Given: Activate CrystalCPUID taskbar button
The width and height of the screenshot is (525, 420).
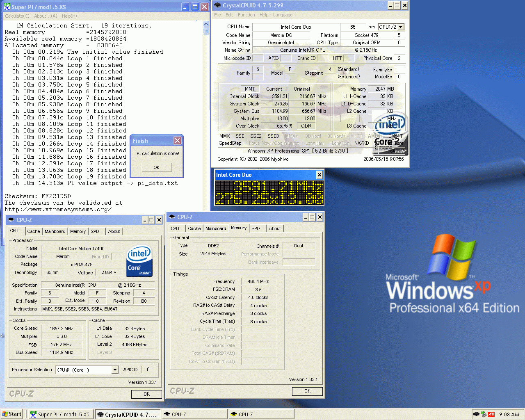Looking at the screenshot, I should click(x=127, y=414).
